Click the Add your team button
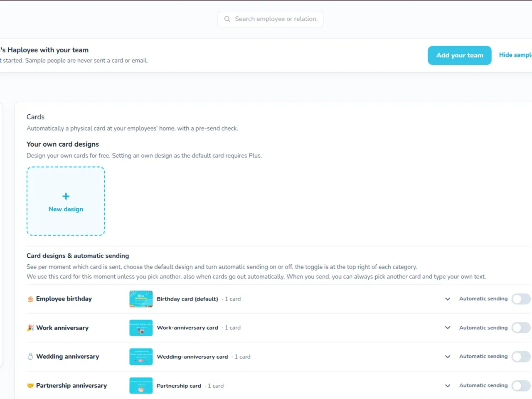This screenshot has width=532, height=399. click(460, 55)
